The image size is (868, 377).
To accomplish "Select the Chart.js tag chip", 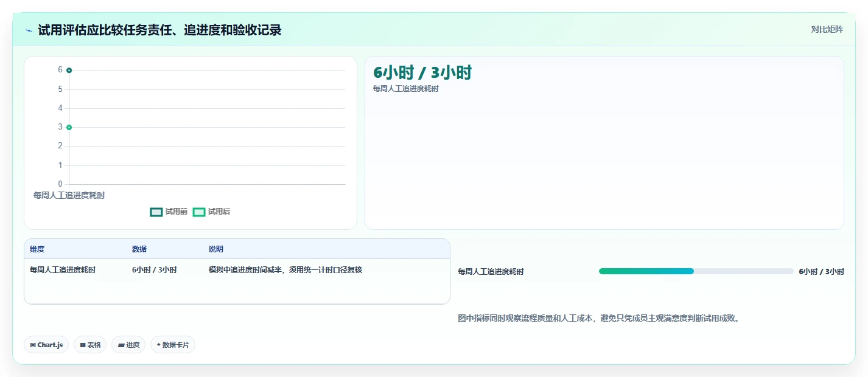I will point(47,345).
